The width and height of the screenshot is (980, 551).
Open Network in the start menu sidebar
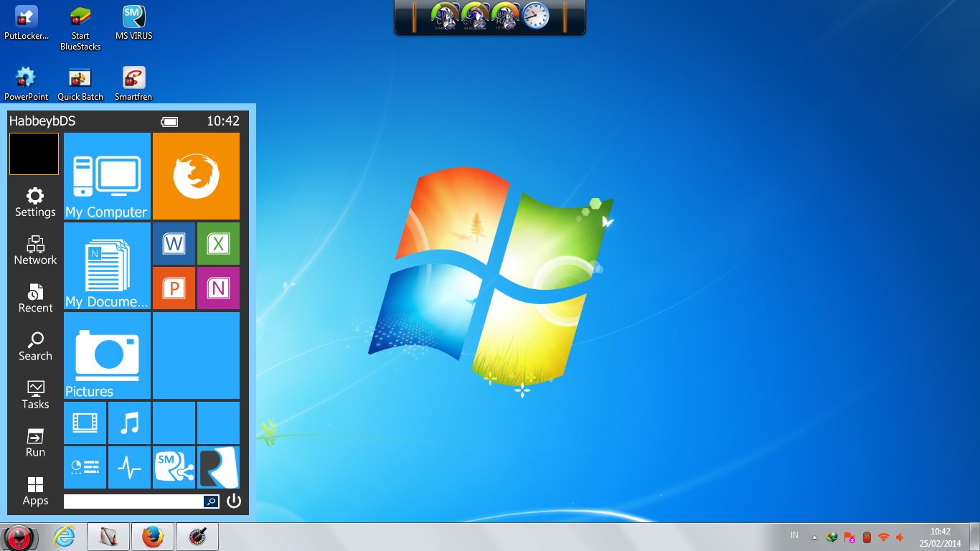click(35, 250)
